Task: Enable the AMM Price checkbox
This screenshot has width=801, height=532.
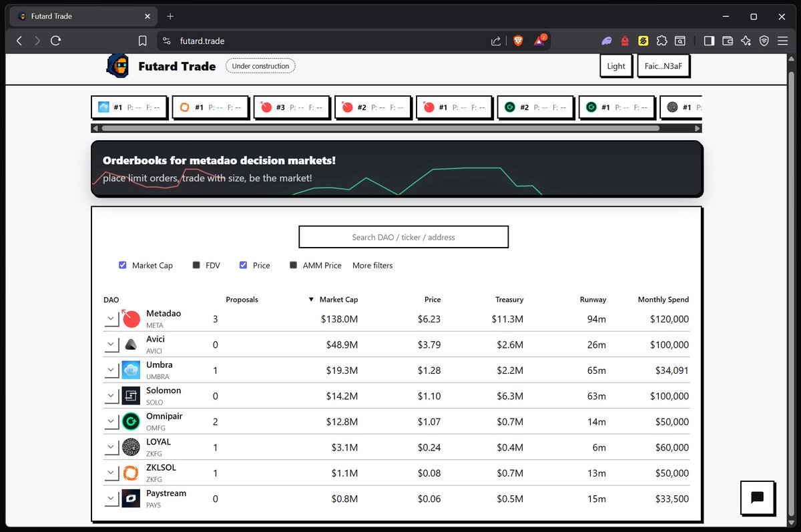Action: coord(293,265)
